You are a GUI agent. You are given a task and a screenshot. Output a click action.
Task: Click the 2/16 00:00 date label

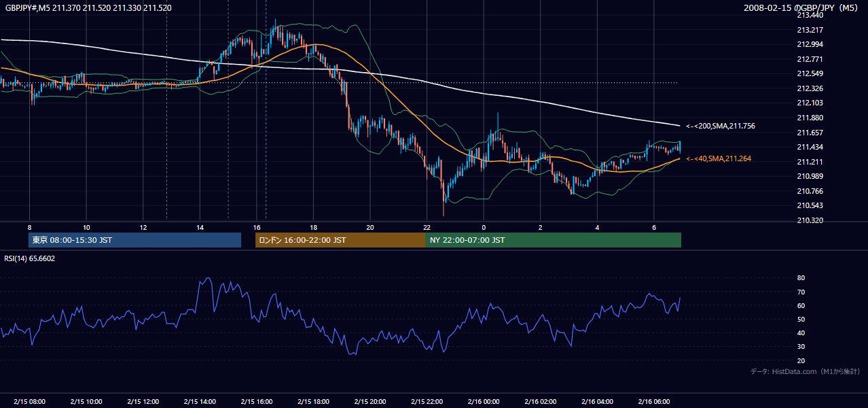pyautogui.click(x=484, y=401)
